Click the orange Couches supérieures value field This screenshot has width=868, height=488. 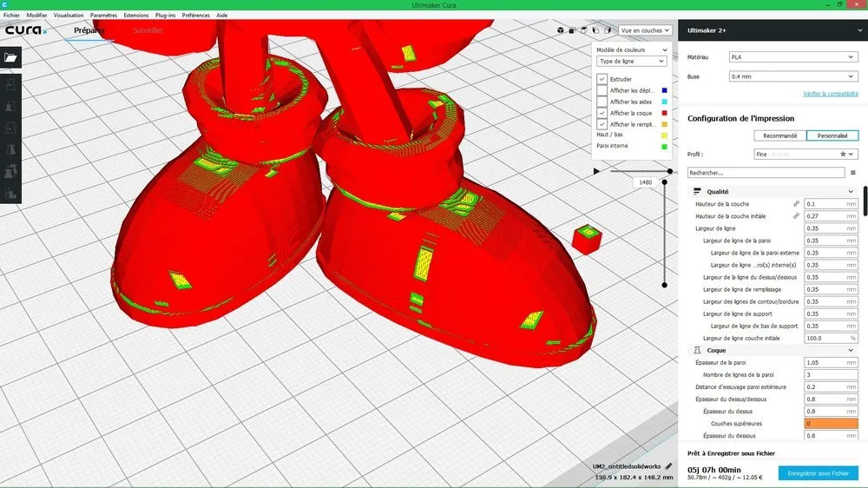click(831, 423)
